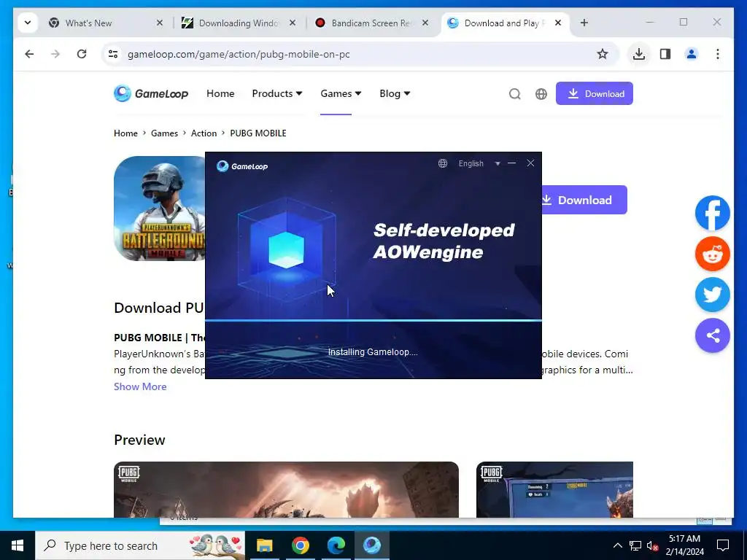Screen dimensions: 747x560
Task: Click Home breadcrumb link
Action: 125,133
